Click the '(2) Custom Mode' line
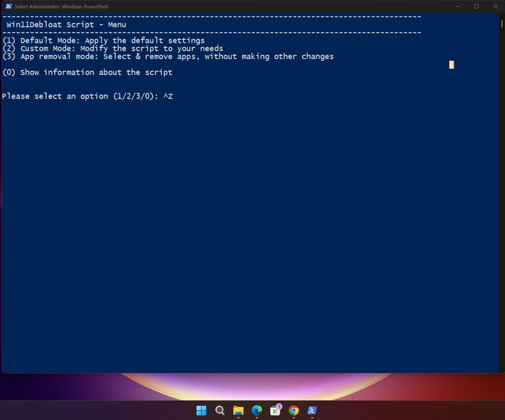 tap(113, 49)
